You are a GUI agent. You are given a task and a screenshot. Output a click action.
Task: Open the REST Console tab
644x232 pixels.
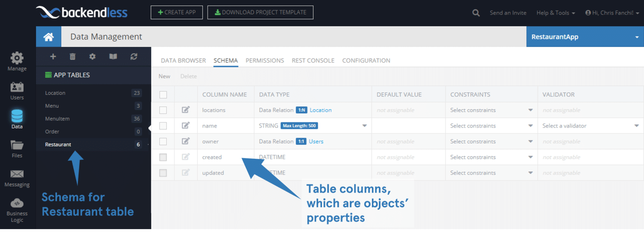(x=313, y=60)
